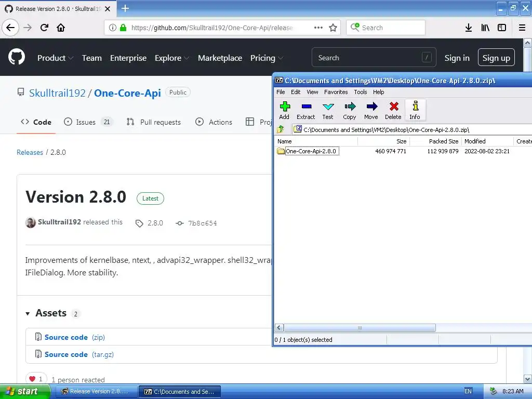The width and height of the screenshot is (532, 399).
Task: Click the GitHub octocat logo
Action: pos(17,57)
